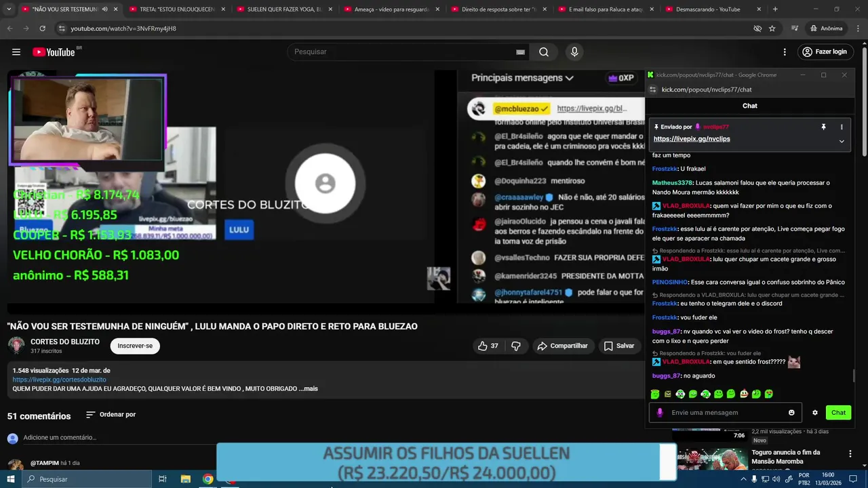
Task: Open the Chrome three-dot menu
Action: tap(857, 28)
